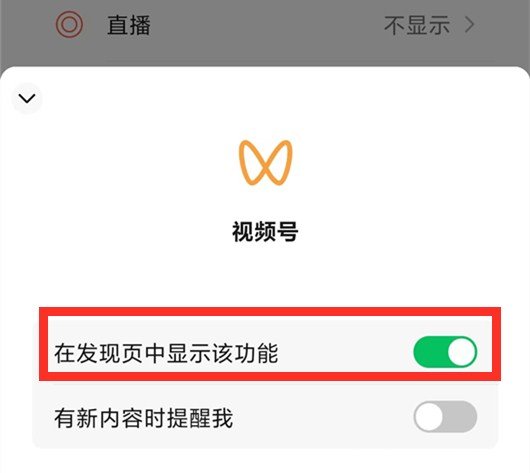
Task: Tap the left loop of the butterfly icon
Action: (x=252, y=163)
